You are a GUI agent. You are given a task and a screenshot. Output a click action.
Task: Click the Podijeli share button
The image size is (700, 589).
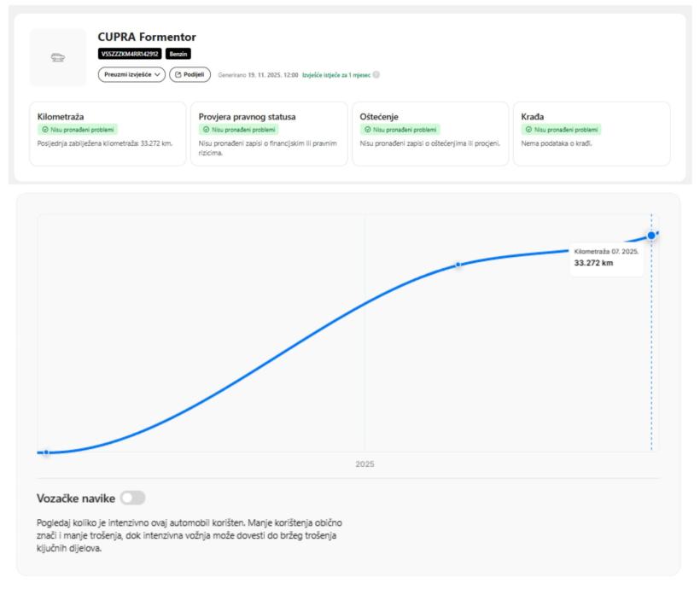[x=190, y=74]
